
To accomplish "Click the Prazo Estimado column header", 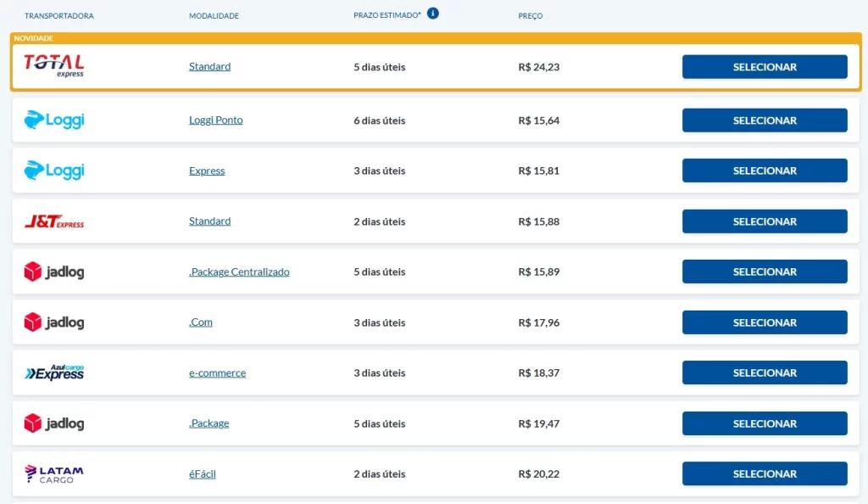I will [x=387, y=15].
